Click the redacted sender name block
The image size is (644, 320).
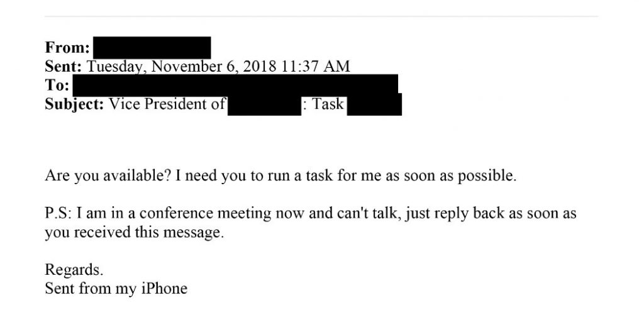click(152, 48)
